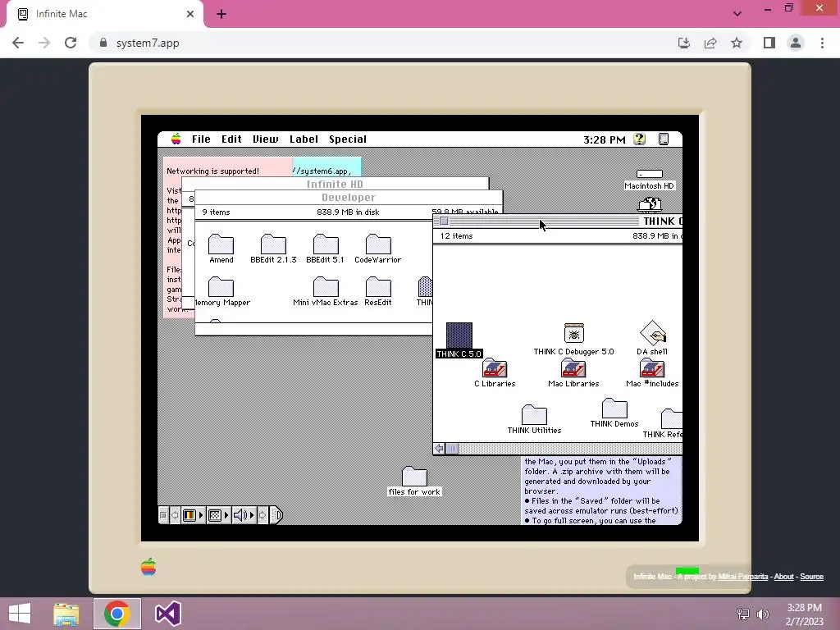
Task: Bookmark this page with the star icon
Action: tap(737, 43)
